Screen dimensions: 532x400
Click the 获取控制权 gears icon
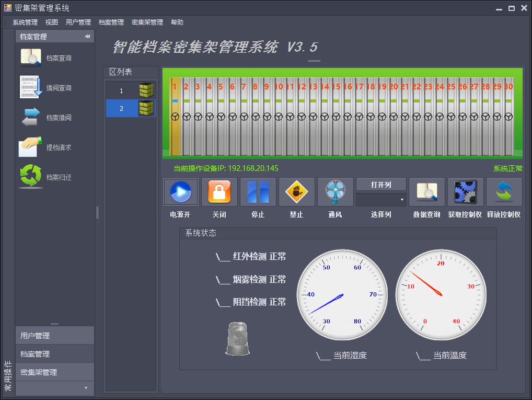pyautogui.click(x=465, y=192)
